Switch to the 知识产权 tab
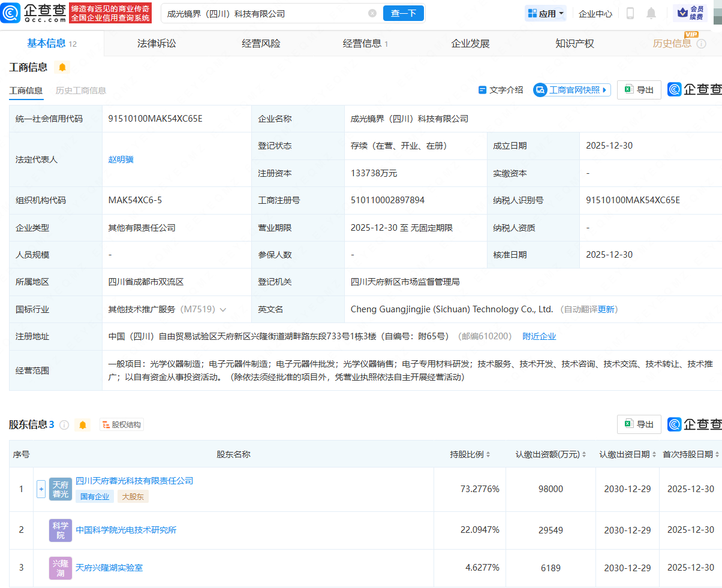This screenshot has height=588, width=722. click(574, 43)
